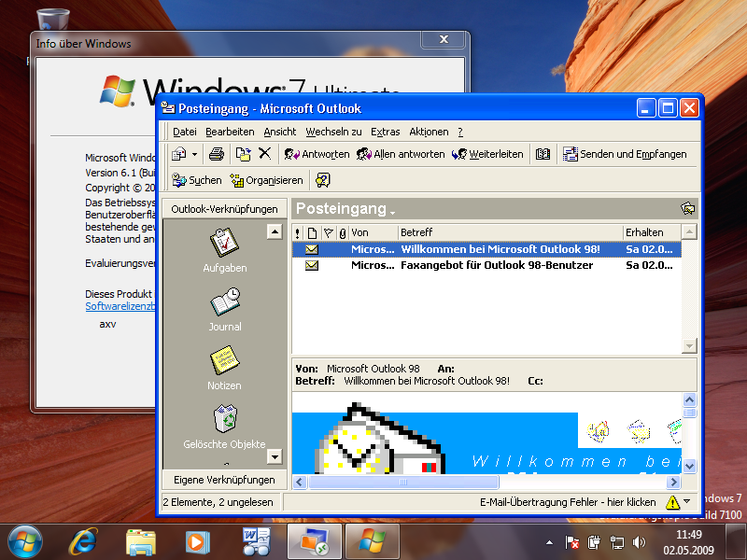Click the Office Assistant help icon
The height and width of the screenshot is (560, 747).
323,180
